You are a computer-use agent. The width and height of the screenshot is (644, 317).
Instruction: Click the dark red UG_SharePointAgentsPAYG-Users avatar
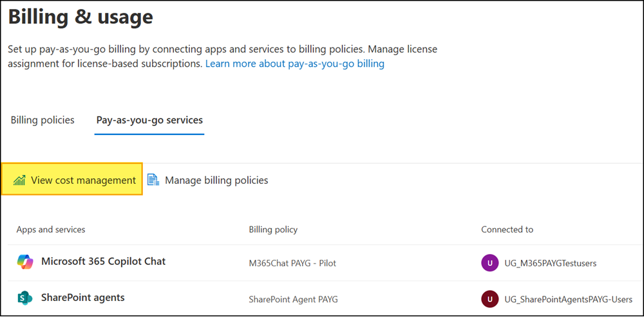pyautogui.click(x=489, y=299)
